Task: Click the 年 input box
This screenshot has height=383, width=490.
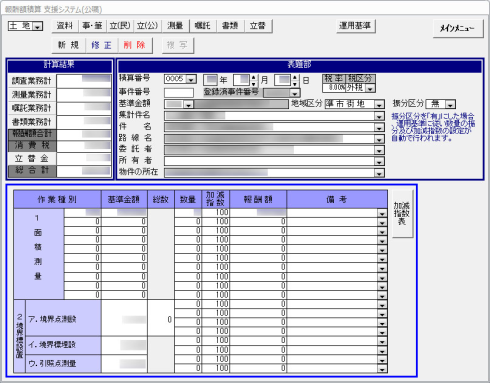Action: [x=210, y=80]
